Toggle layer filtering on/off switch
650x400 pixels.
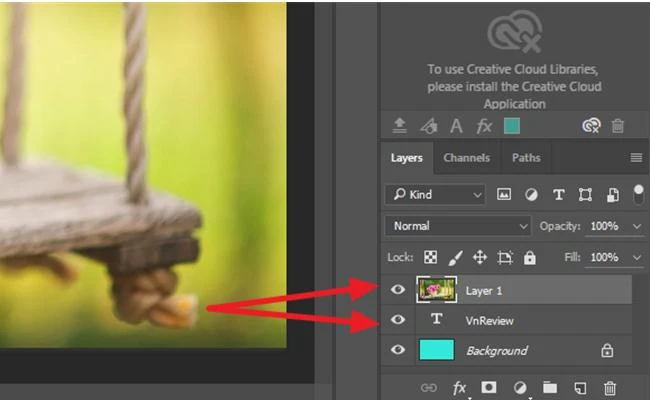pos(639,194)
